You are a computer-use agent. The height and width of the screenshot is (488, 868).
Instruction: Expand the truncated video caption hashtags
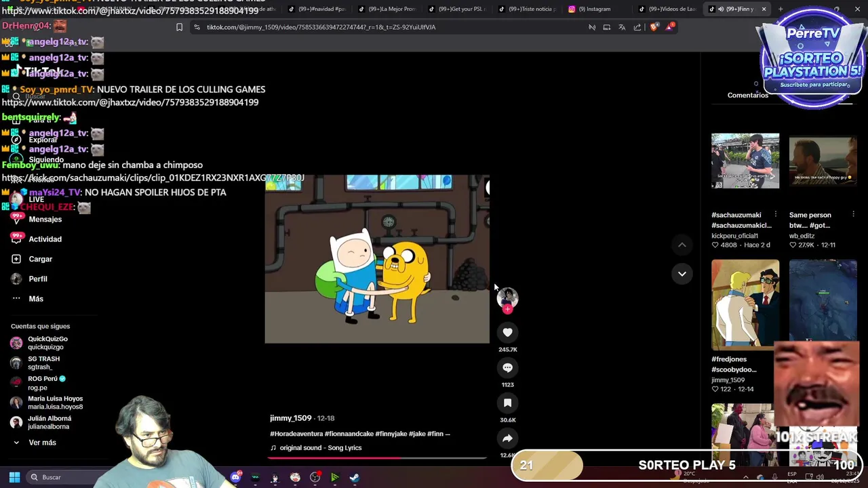[447, 434]
